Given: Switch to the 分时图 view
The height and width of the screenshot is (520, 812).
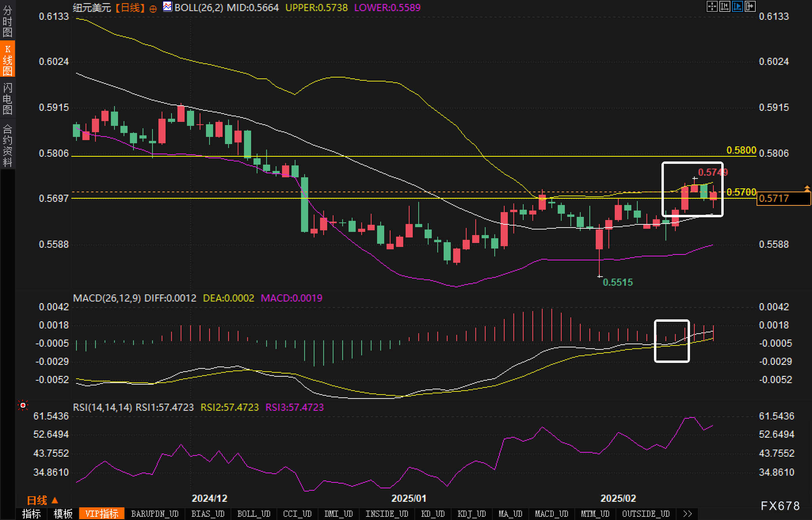Looking at the screenshot, I should pos(8,22).
